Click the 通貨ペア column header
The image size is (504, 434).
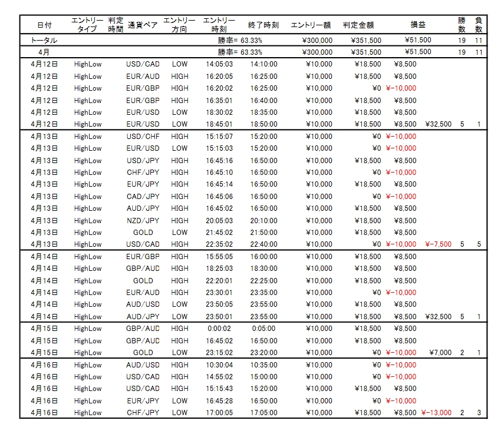(143, 25)
